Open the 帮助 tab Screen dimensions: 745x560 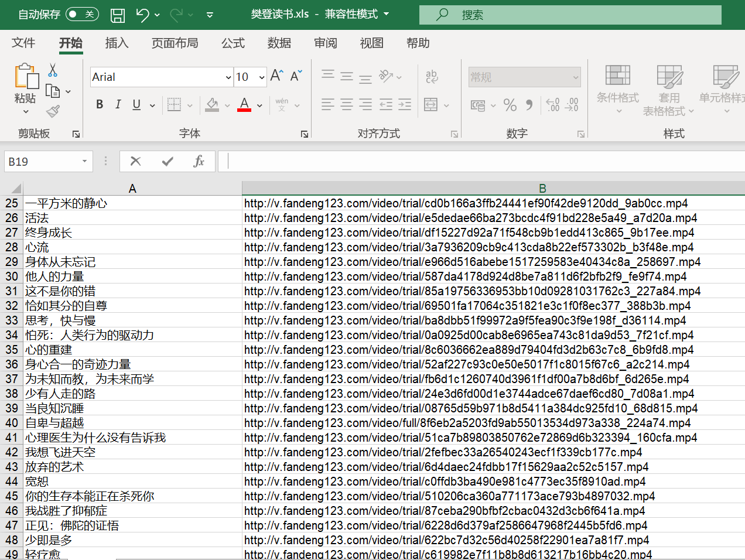(418, 43)
